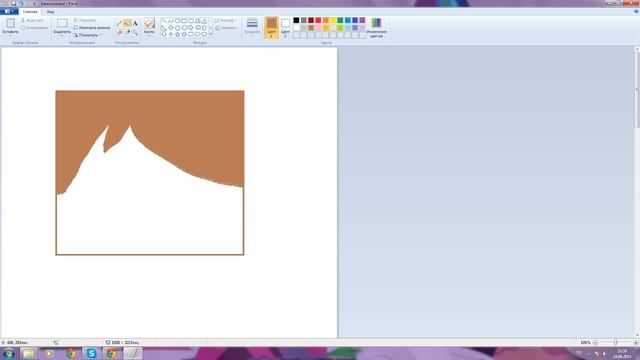The image size is (640, 360).
Task: Click the Crop button
Action: tap(85, 20)
